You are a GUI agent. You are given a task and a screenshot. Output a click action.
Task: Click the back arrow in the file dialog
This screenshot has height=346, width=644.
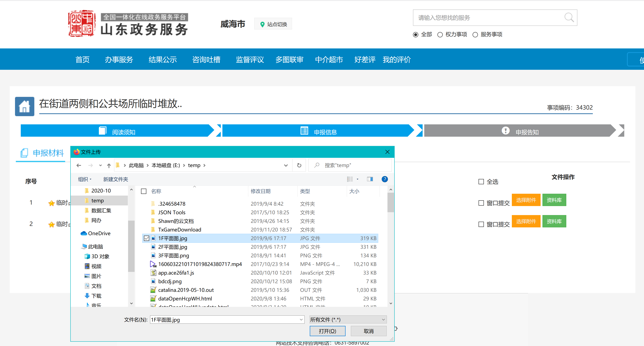click(79, 165)
